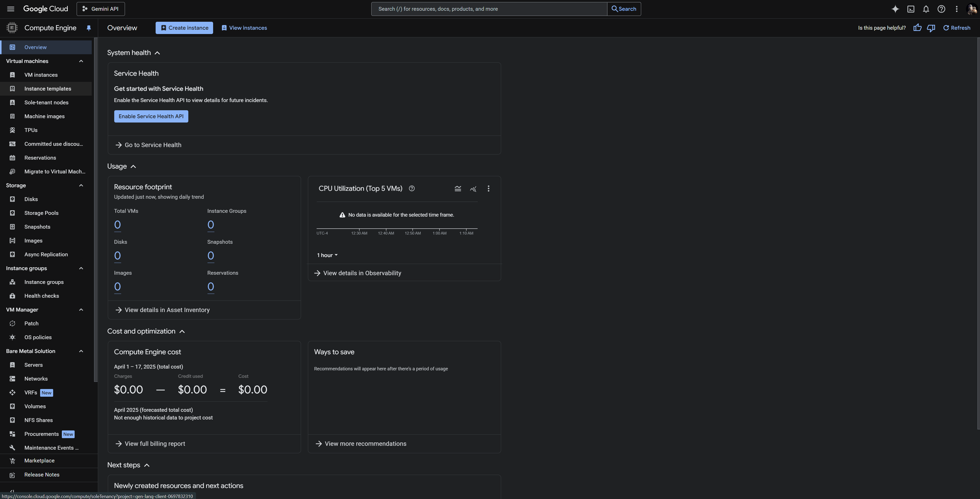Open Explore chart data icon in CPU Utilization
The height and width of the screenshot is (499, 980).
click(x=473, y=188)
